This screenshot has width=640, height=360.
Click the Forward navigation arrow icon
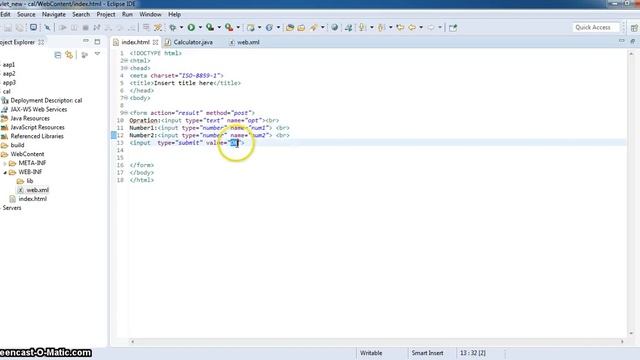coord(431,28)
